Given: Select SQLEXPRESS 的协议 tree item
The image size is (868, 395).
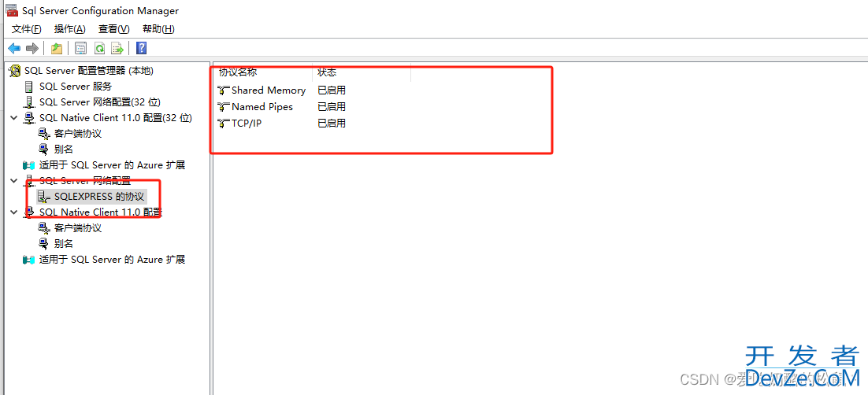Looking at the screenshot, I should (98, 197).
